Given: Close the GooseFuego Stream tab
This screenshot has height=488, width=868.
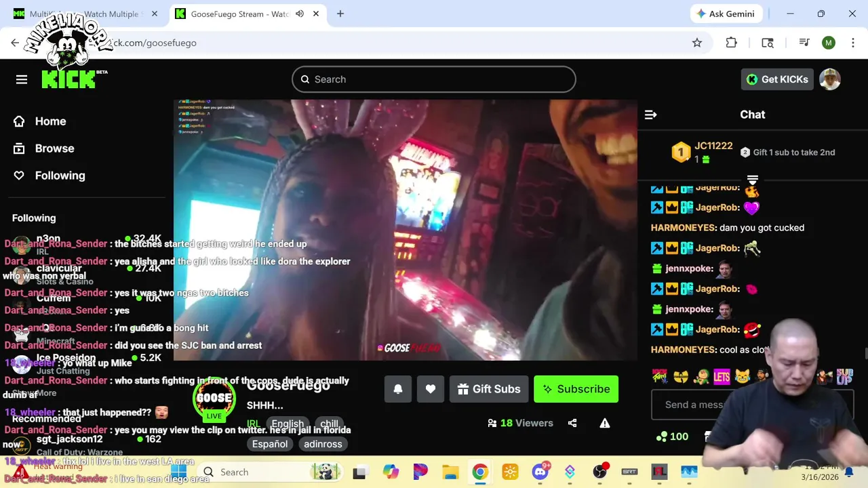Looking at the screenshot, I should [316, 14].
